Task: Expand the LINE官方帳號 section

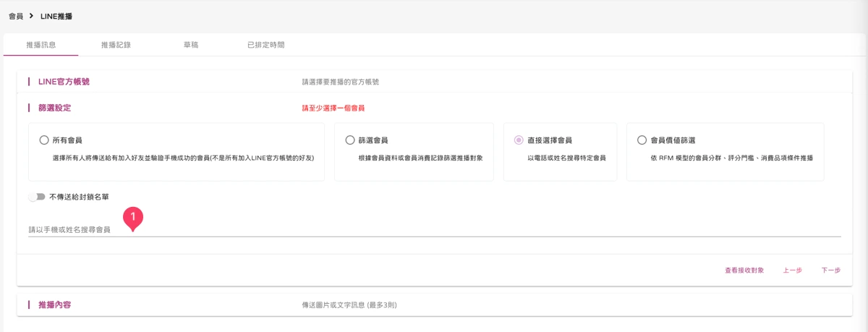Action: [x=434, y=82]
